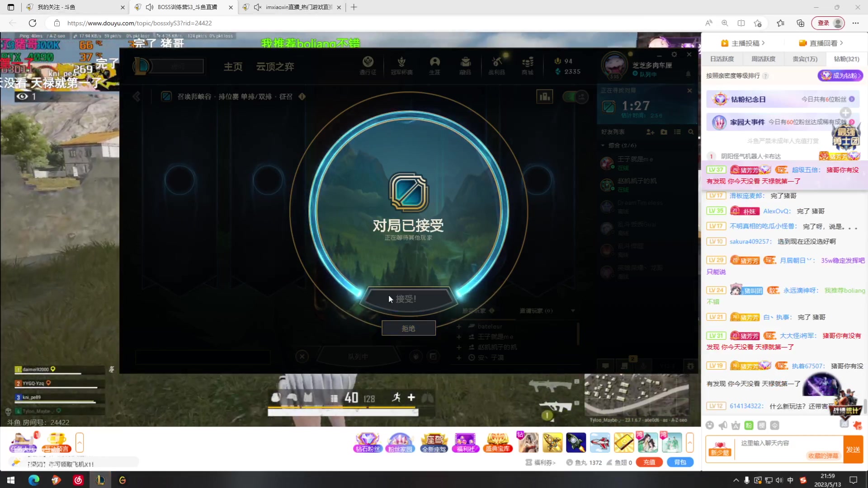Image resolution: width=868 pixels, height=488 pixels.
Task: Expand the gift bar arrow at right end
Action: tap(690, 442)
